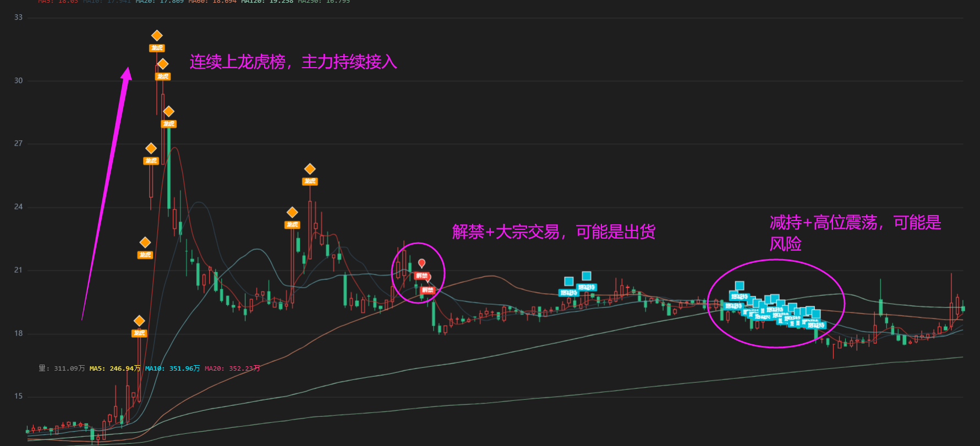Click the volume MA10 351.96万 label
The image size is (980, 446).
[173, 368]
